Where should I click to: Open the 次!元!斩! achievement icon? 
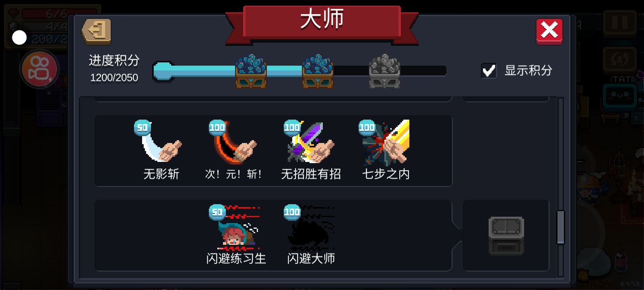tap(233, 142)
